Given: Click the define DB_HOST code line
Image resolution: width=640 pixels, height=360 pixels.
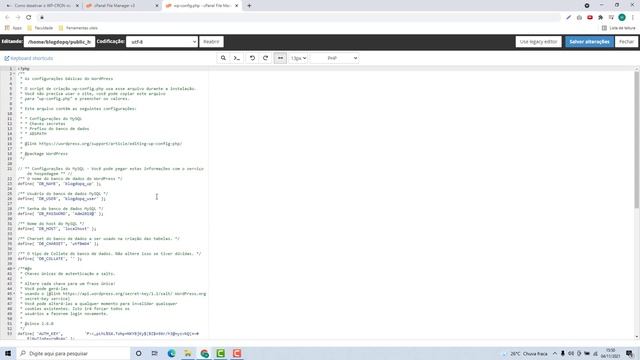Looking at the screenshot, I should pos(57,229).
